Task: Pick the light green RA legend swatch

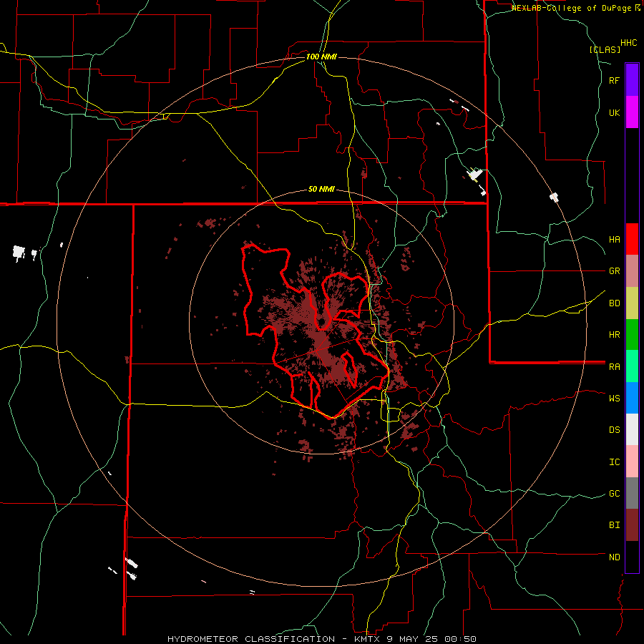Action: [x=632, y=366]
